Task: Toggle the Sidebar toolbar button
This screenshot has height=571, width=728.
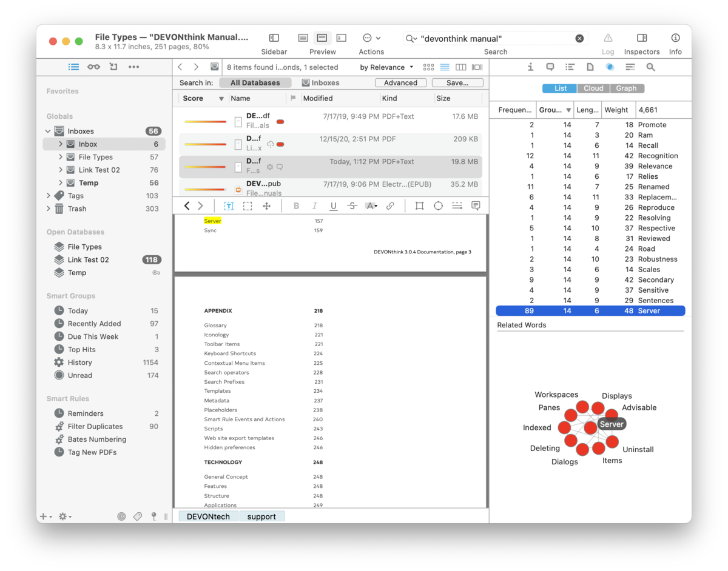Action: point(274,38)
